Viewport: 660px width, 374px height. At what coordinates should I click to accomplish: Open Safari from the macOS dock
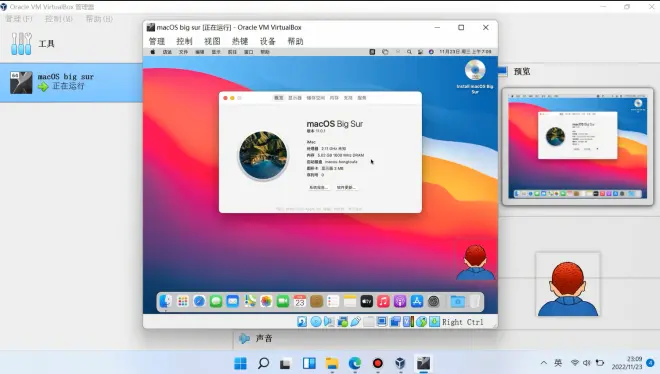[199, 301]
